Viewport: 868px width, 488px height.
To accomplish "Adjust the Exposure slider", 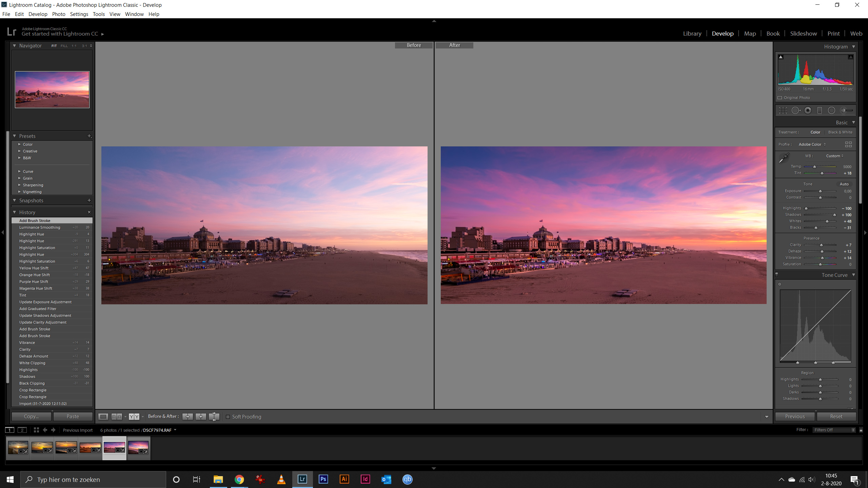I will coord(820,191).
